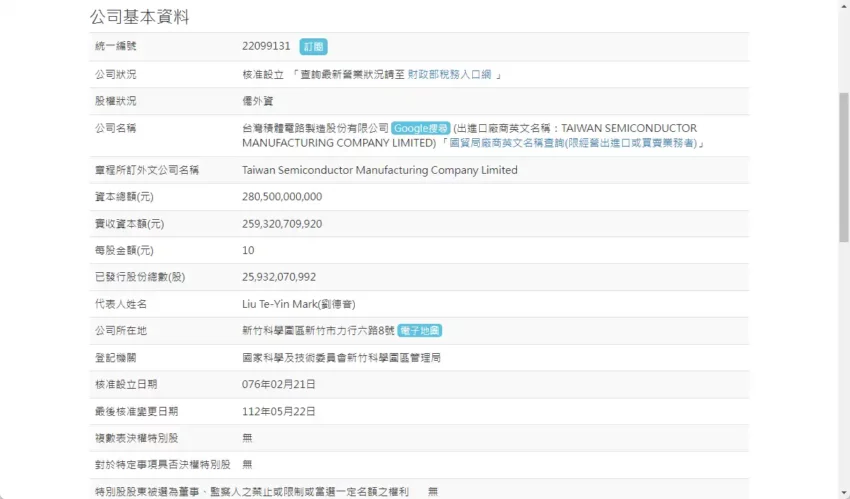The image size is (850, 499).
Task: Click the 已發行股份總數(股) label
Action: click(x=140, y=277)
